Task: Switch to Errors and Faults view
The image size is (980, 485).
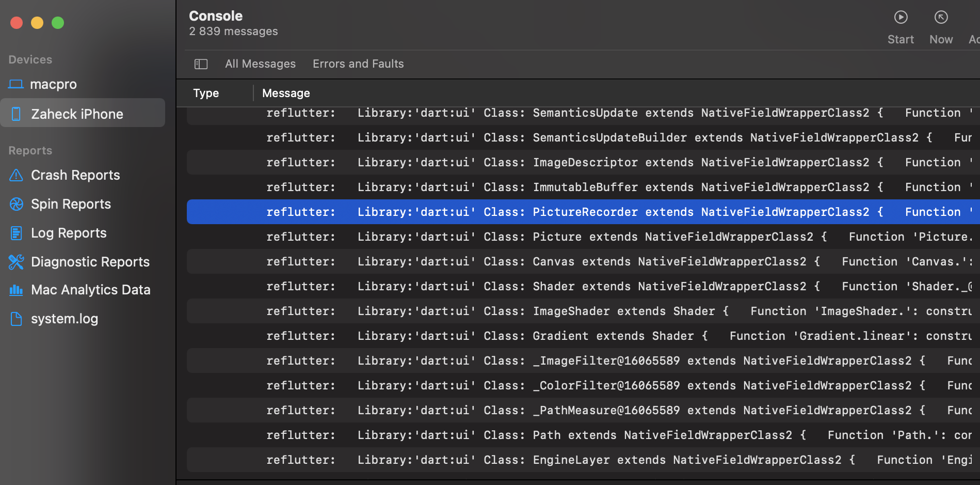Action: [358, 64]
